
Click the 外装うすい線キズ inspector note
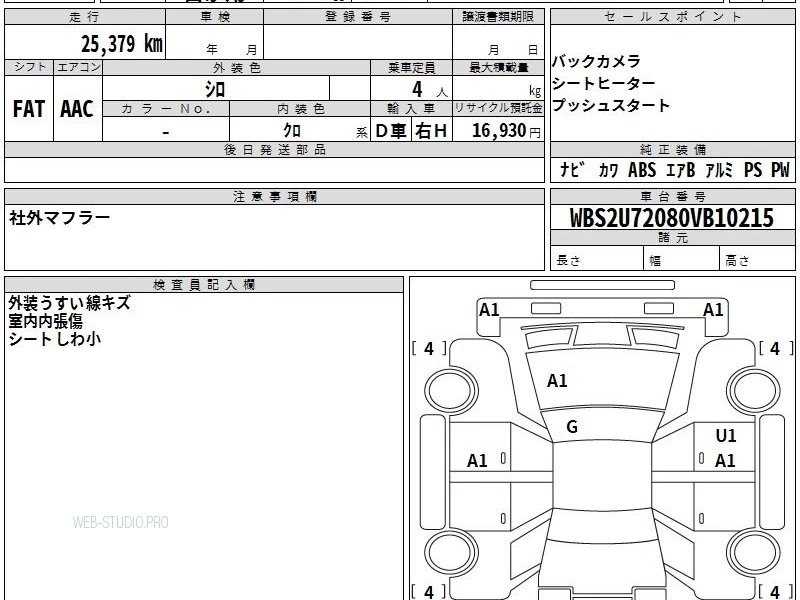69,303
